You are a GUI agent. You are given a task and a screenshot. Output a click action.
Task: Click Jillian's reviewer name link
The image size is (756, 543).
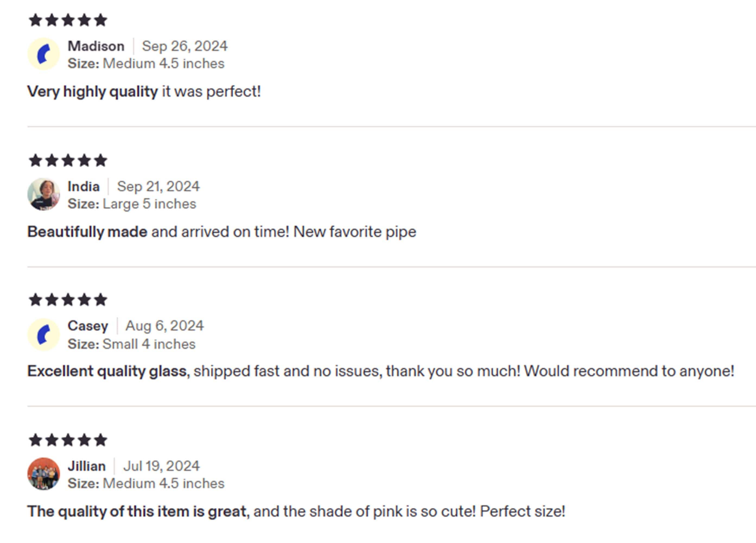[x=87, y=466]
